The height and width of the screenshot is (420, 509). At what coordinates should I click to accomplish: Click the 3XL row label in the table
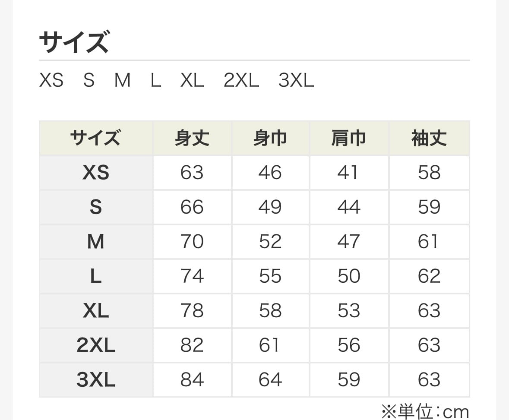[96, 380]
